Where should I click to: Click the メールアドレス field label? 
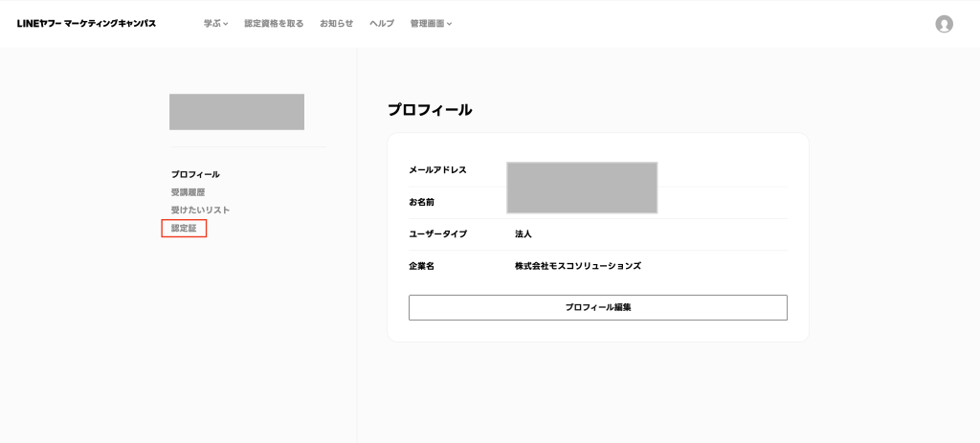click(x=437, y=169)
